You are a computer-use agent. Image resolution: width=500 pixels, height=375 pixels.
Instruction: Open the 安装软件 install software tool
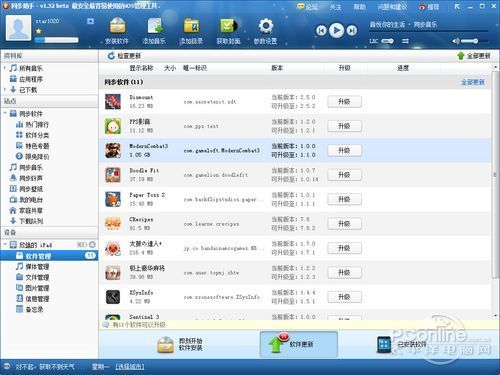[117, 31]
